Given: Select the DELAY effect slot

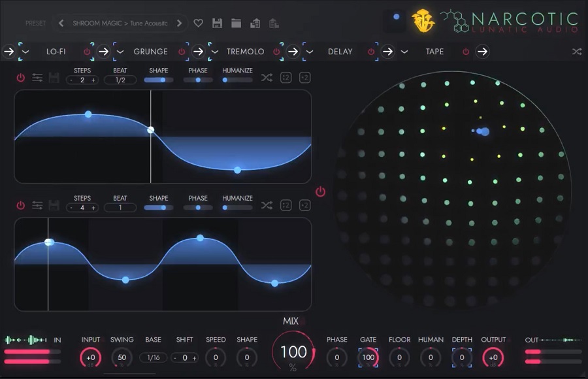Looking at the screenshot, I should pyautogui.click(x=339, y=52).
